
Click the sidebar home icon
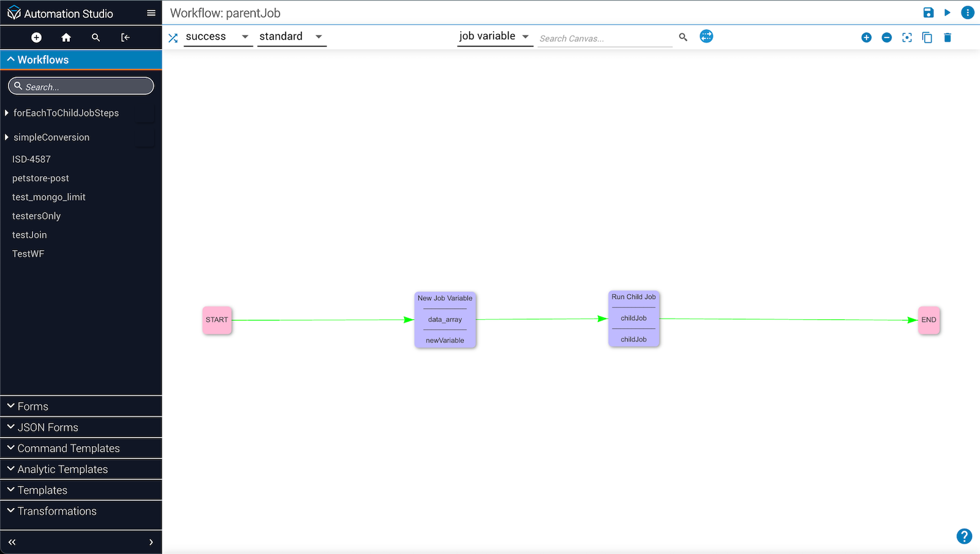pyautogui.click(x=66, y=38)
